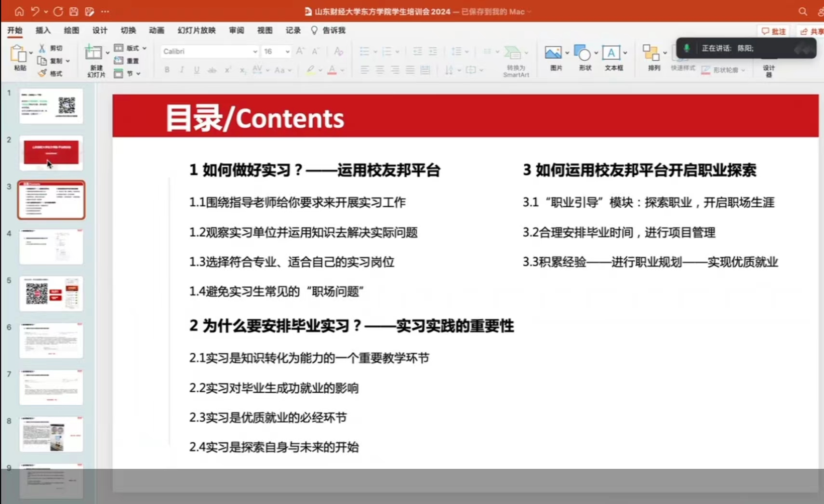Click the Home icon in title bar
This screenshot has height=504, width=824.
(x=19, y=12)
